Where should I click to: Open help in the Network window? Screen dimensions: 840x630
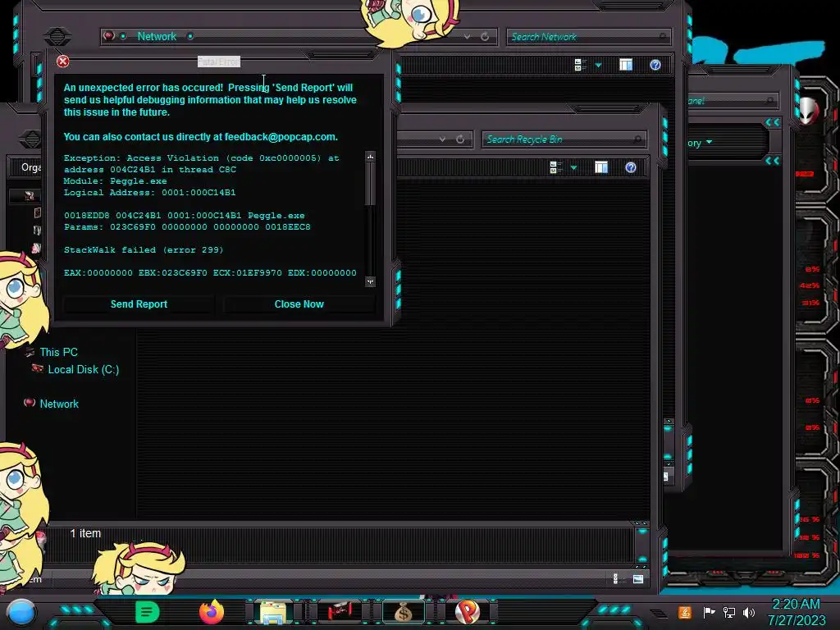[x=655, y=65]
